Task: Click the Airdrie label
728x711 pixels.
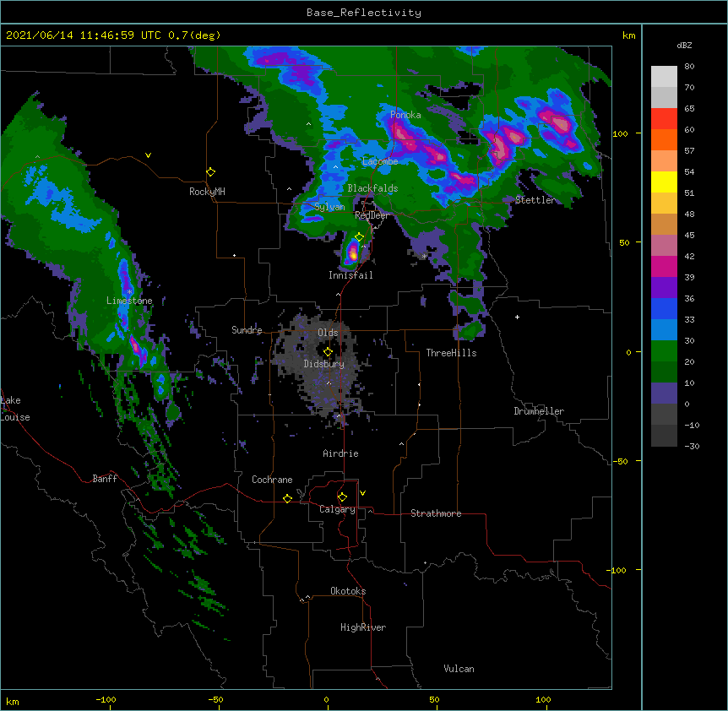Action: (340, 453)
